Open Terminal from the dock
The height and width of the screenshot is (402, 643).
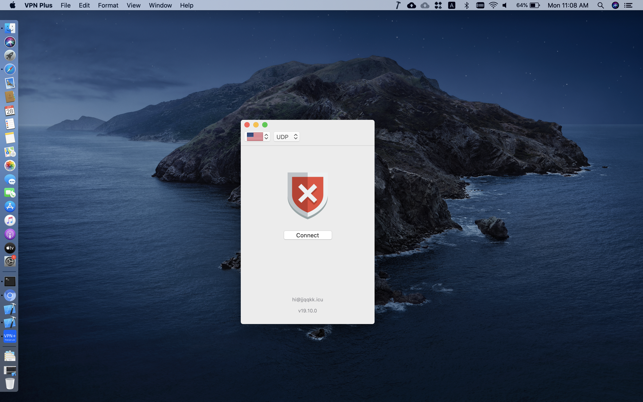tap(10, 281)
